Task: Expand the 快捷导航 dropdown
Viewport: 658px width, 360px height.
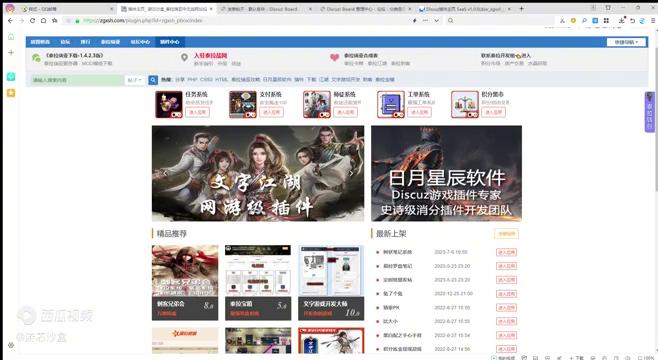Action: pos(626,42)
